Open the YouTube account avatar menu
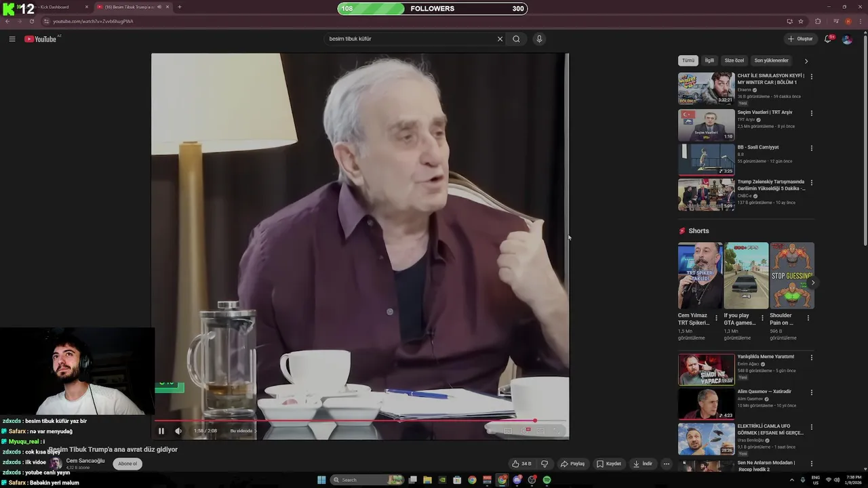The image size is (868, 488). (x=847, y=39)
